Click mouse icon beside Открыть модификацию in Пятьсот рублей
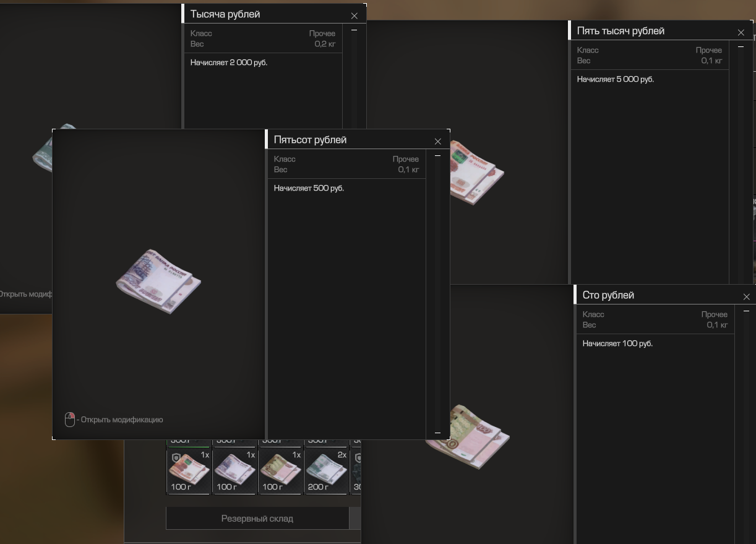 70,420
